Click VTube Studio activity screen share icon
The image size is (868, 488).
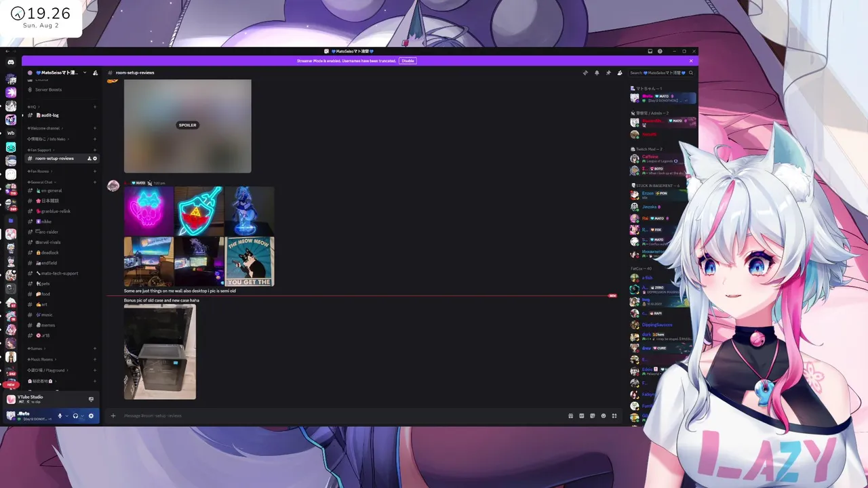click(91, 399)
